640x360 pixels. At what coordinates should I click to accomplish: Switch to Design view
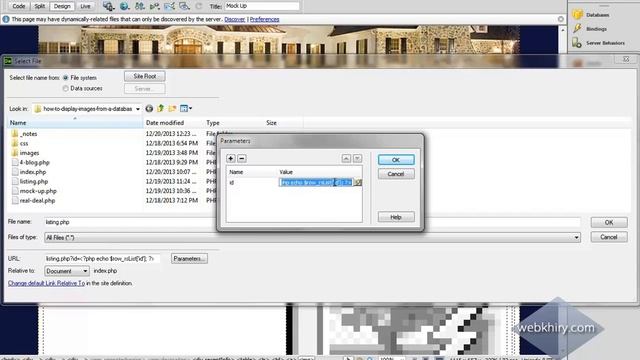click(62, 6)
